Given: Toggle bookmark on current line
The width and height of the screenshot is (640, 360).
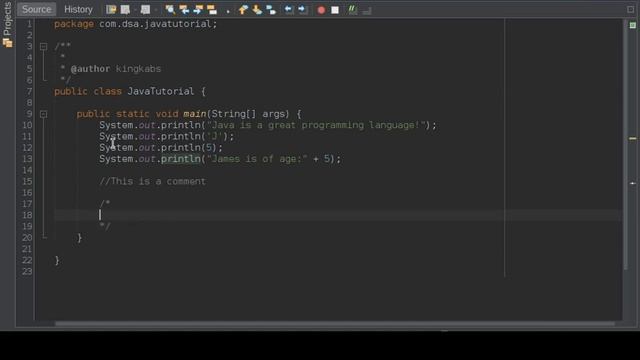Looking at the screenshot, I should 271,9.
